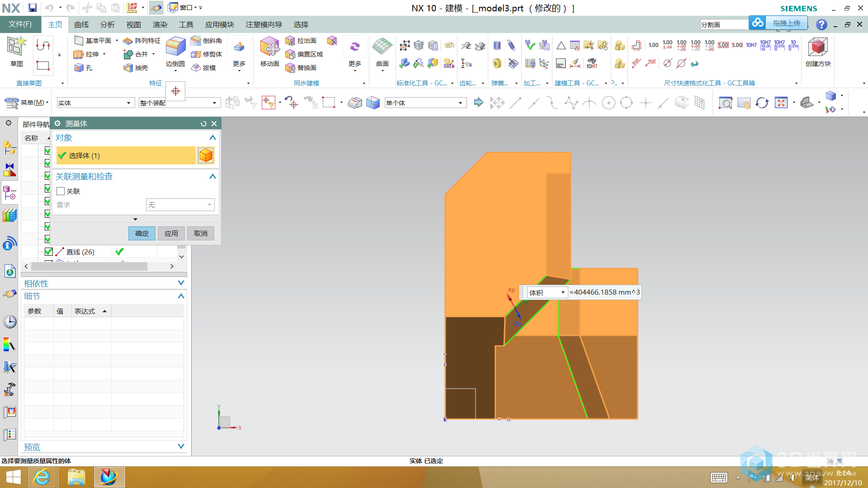The image size is (868, 488).
Task: Open the 菜单(M) menu button
Action: pos(26,103)
